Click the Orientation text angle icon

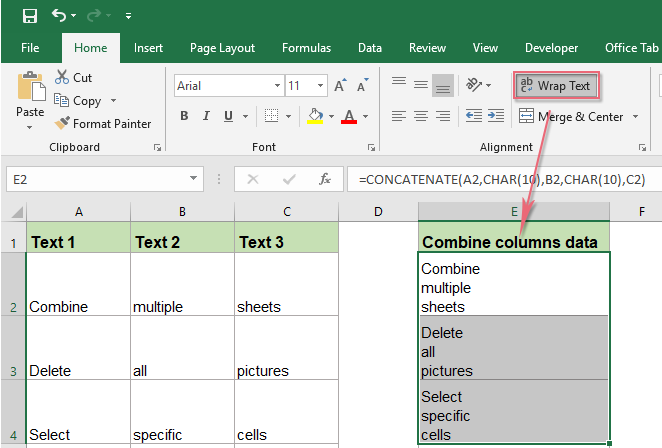tap(474, 85)
